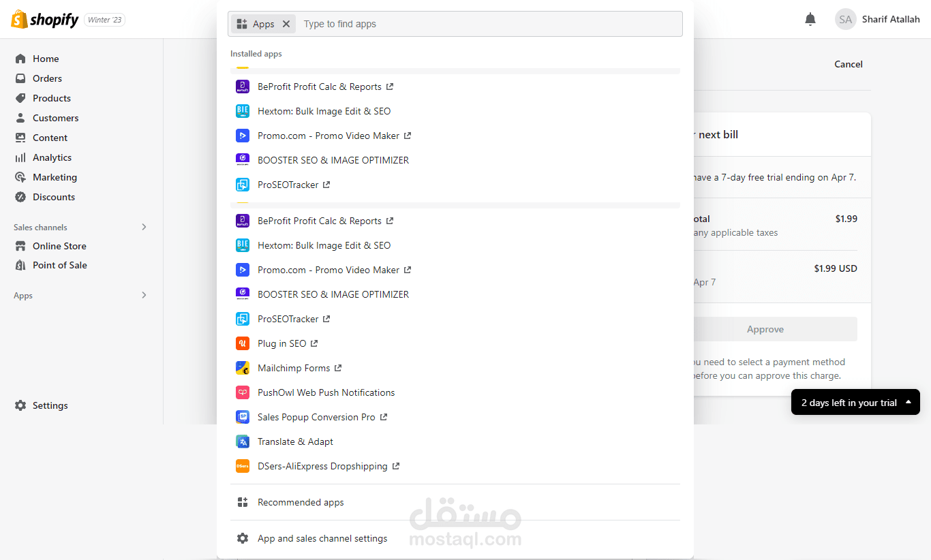
Task: Click external link icon beside Plug in SEO
Action: (x=314, y=343)
